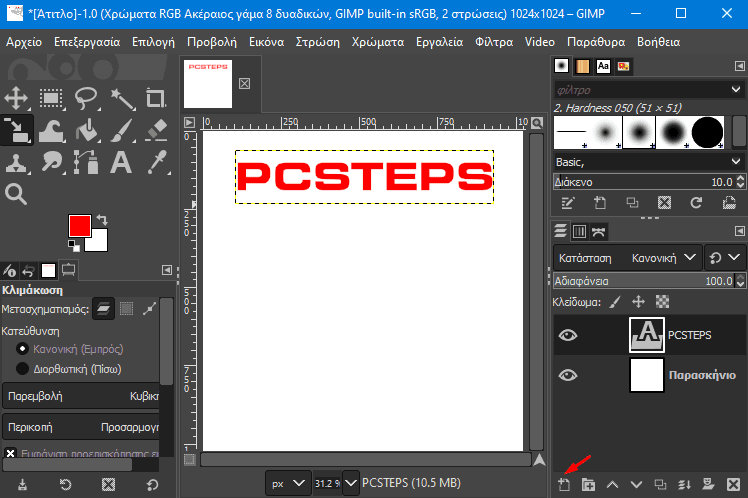Toggle lock position and size
The width and height of the screenshot is (748, 498).
638,301
